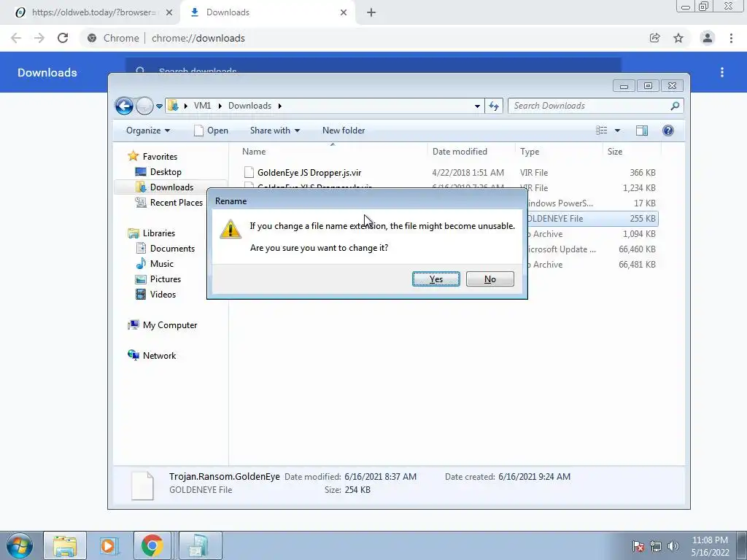Click the file thumbnail in details pane
This screenshot has height=560, width=747.
(x=142, y=486)
